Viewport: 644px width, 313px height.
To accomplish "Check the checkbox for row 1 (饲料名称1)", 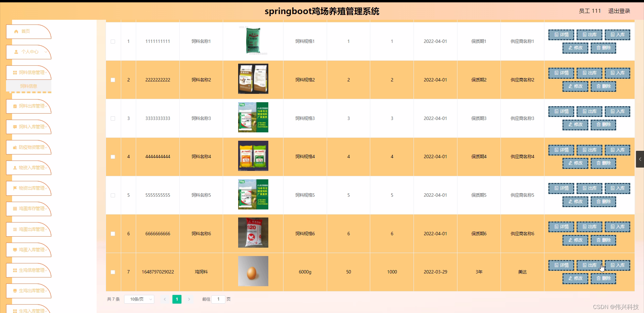I will click(x=113, y=42).
